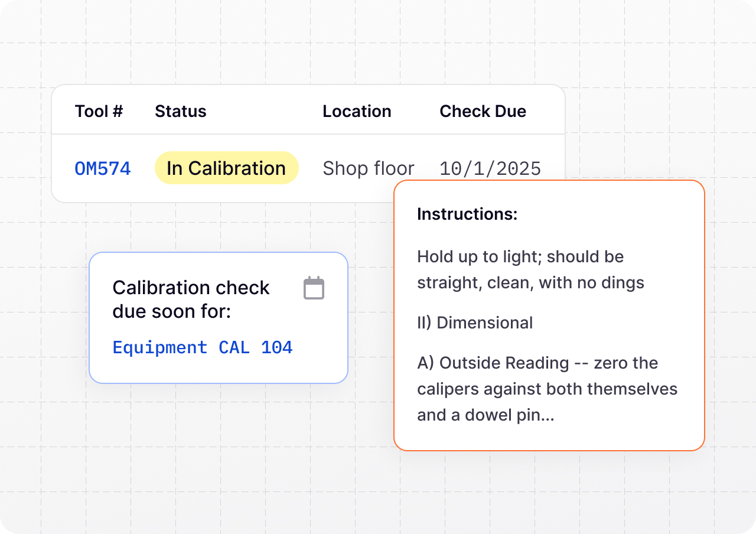Click the truncated dowel pin text
The image size is (756, 534).
click(485, 415)
